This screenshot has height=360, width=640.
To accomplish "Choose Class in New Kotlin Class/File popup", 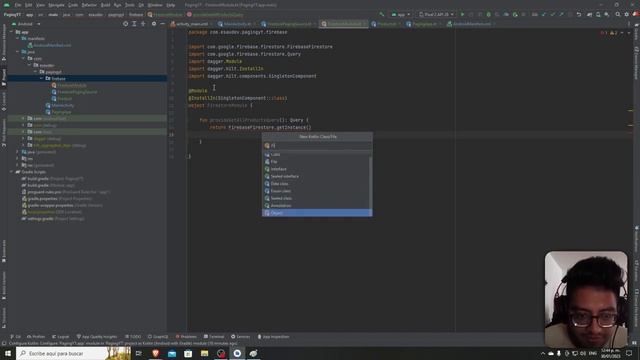I will click(317, 154).
